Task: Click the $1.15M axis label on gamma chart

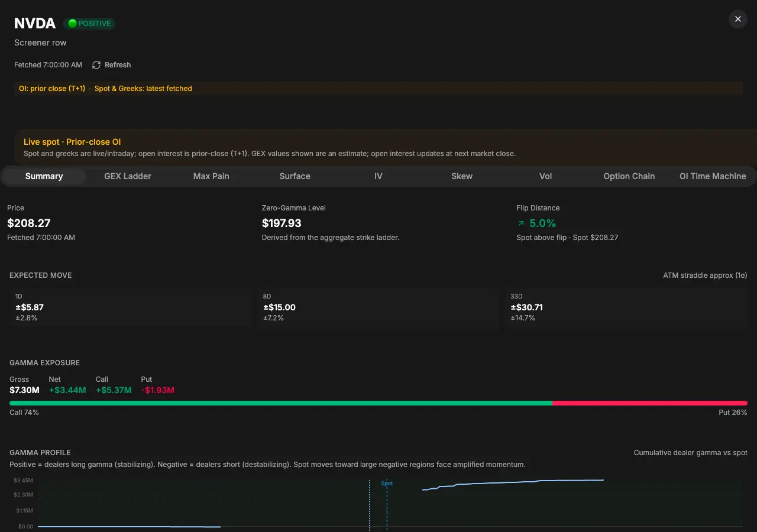Action: 24,511
